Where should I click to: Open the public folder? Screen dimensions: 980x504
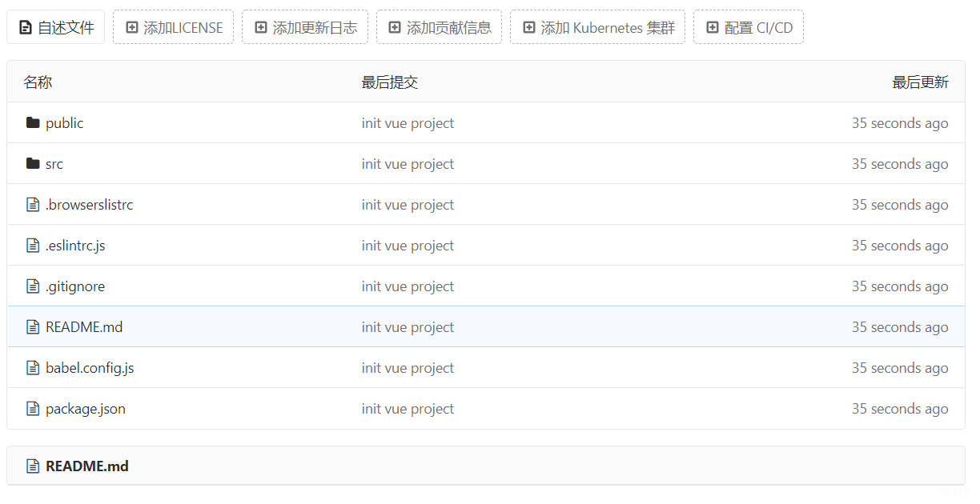pyautogui.click(x=64, y=123)
